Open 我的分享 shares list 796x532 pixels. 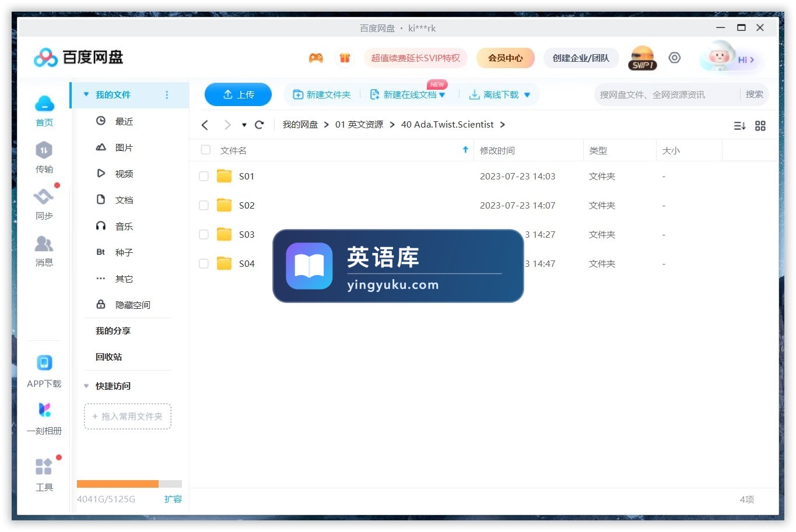pos(113,330)
